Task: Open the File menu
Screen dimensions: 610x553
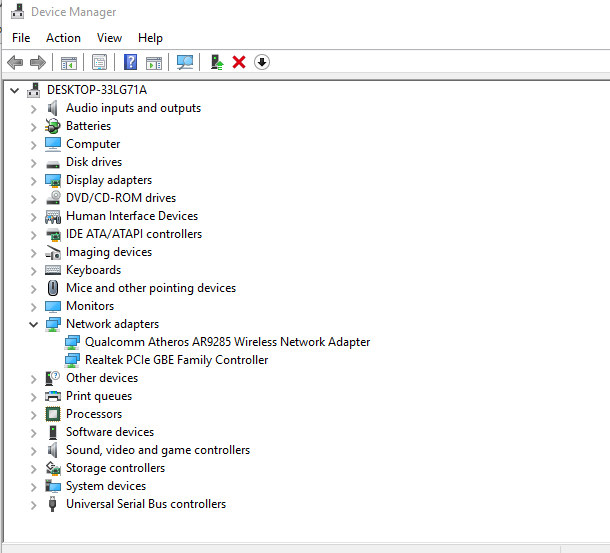Action: pos(21,38)
